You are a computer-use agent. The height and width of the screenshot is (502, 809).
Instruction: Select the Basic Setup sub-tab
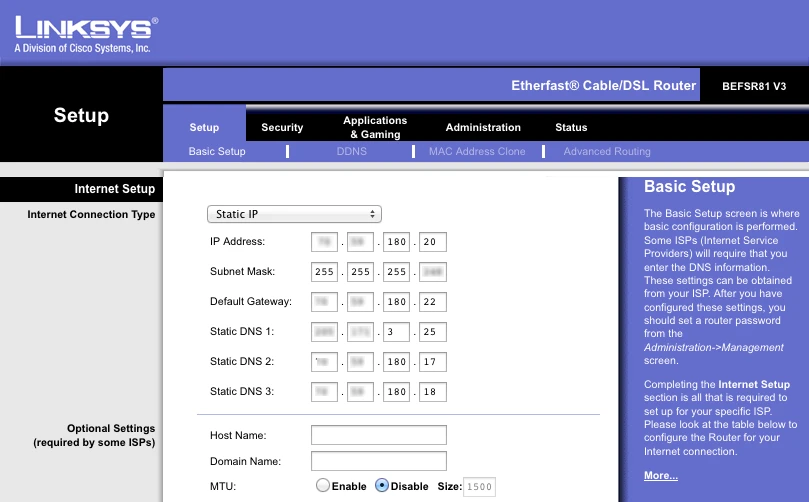(x=217, y=152)
